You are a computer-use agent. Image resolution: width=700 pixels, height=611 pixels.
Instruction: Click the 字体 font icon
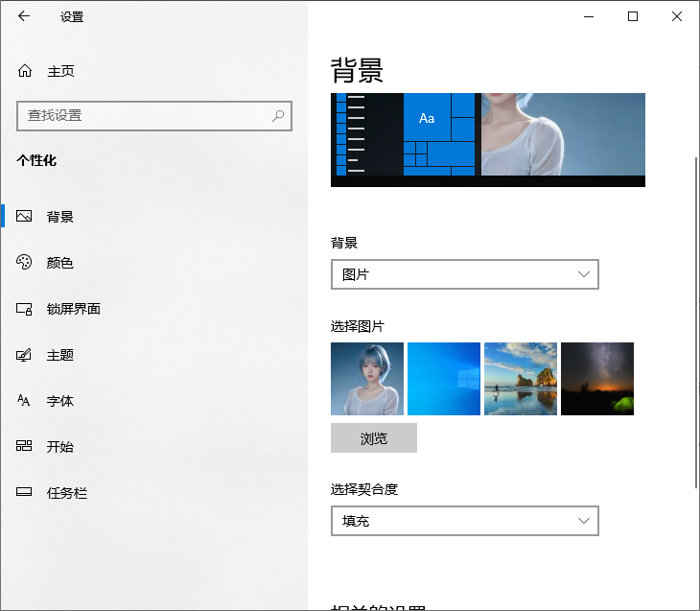click(24, 401)
